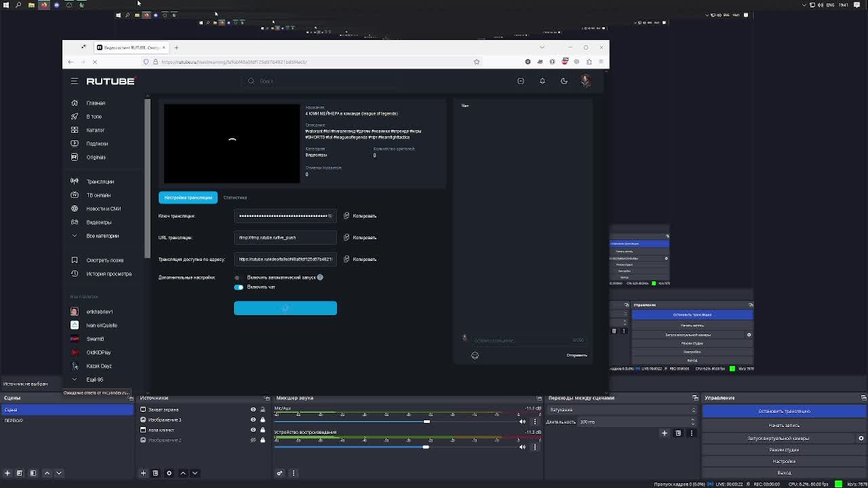The image size is (868, 488).
Task: Expand 'Ещё 95' subscriptions list
Action: [x=94, y=380]
